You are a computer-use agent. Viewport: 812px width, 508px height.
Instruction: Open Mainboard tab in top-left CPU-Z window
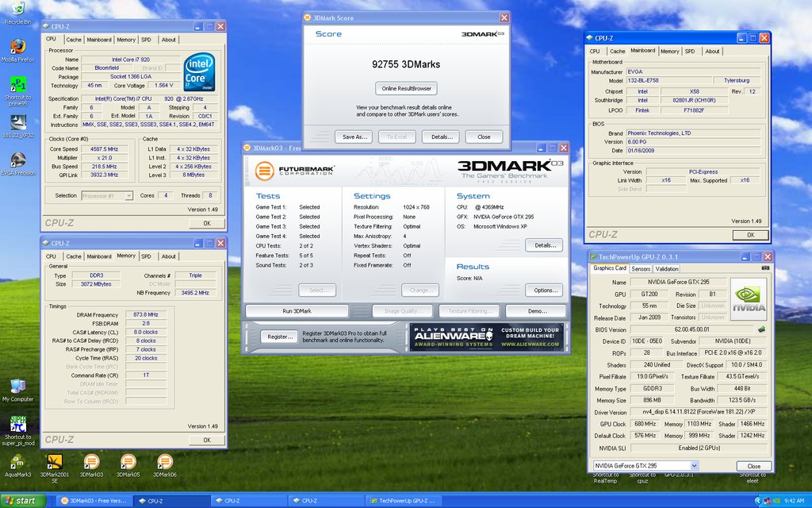99,40
